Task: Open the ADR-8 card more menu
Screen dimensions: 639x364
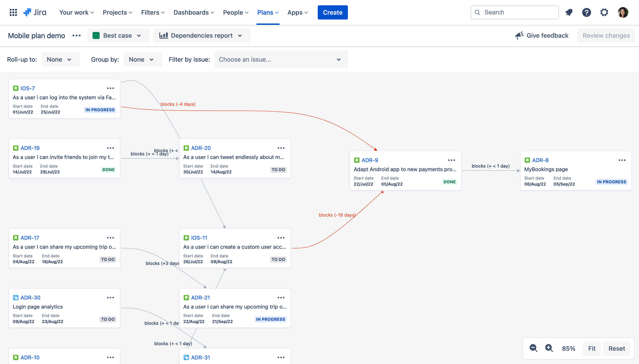Action: pos(622,160)
